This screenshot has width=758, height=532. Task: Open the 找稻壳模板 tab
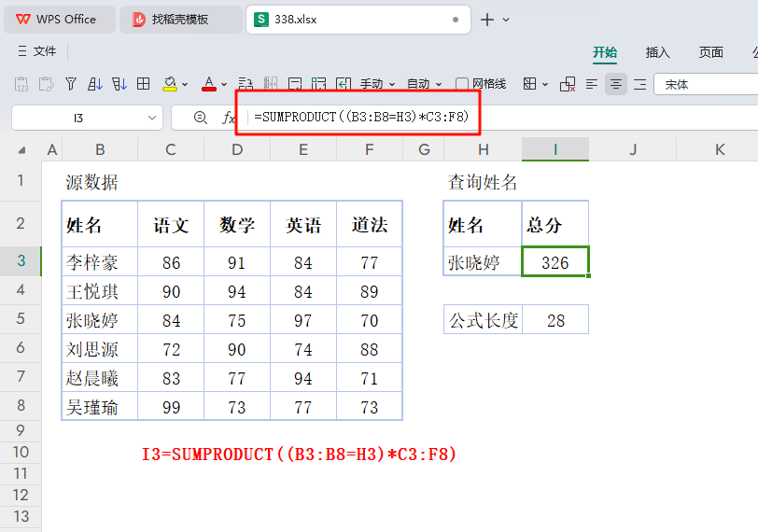point(181,20)
